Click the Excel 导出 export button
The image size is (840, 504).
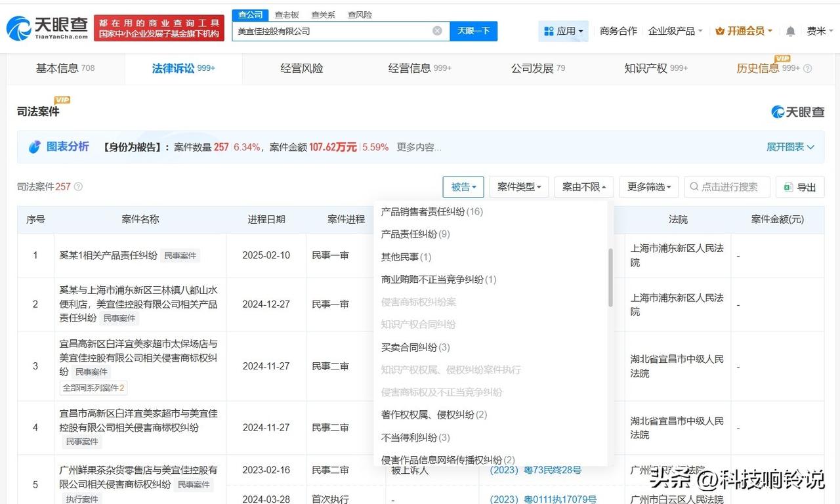point(799,187)
